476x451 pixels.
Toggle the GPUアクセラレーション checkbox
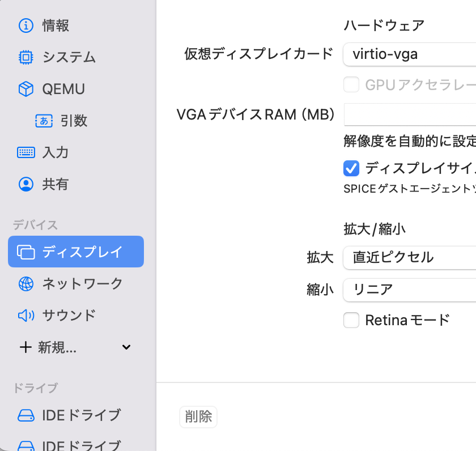351,85
